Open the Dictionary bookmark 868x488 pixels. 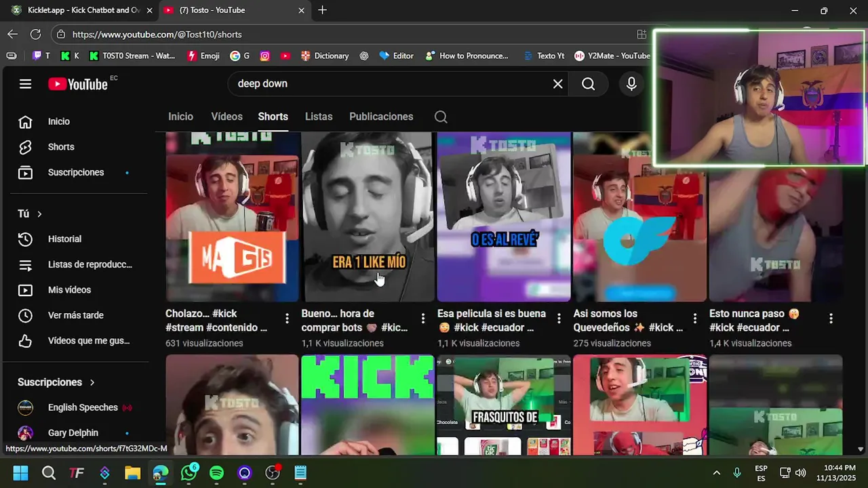pyautogui.click(x=325, y=56)
